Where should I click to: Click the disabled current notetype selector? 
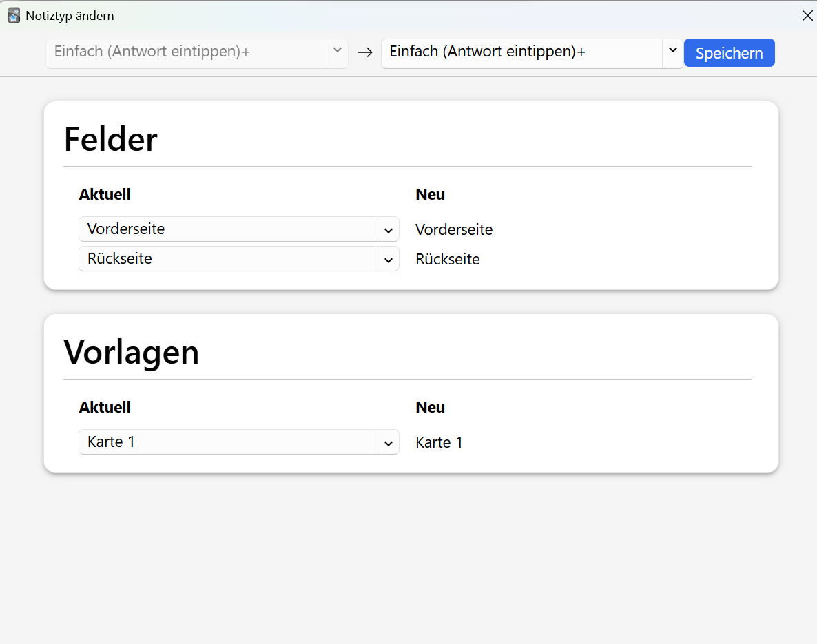(197, 53)
